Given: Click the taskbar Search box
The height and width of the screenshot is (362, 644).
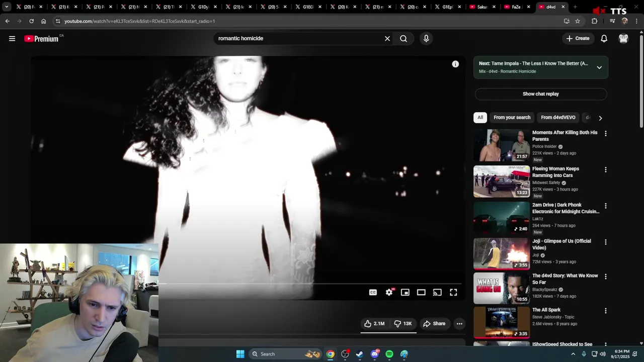Looking at the screenshot, I should point(285,354).
